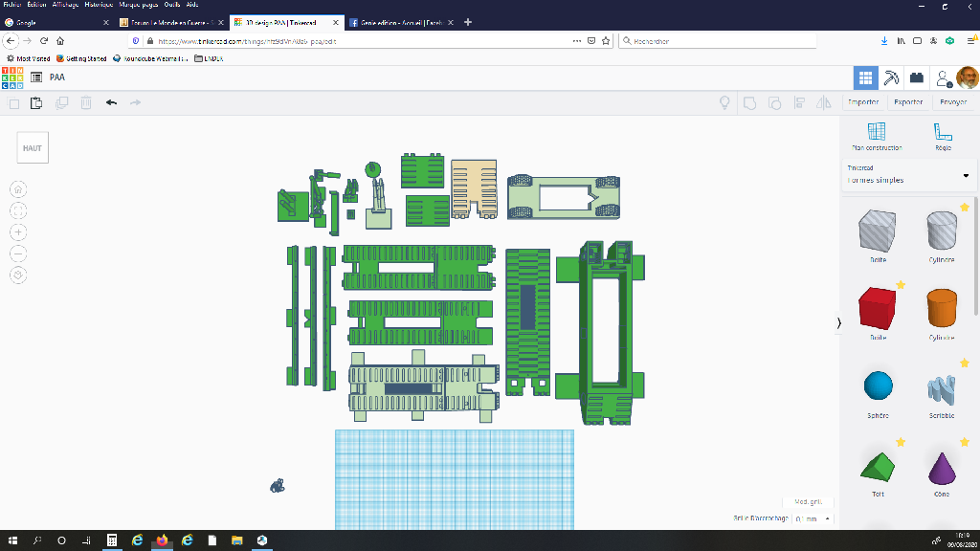The image size is (980, 551).
Task: Toggle favorite star on Sphère row shape
Action: [965, 364]
